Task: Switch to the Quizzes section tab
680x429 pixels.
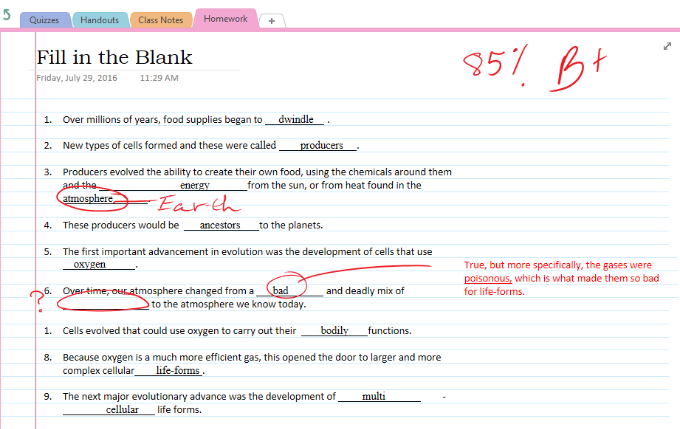Action: coord(44,20)
